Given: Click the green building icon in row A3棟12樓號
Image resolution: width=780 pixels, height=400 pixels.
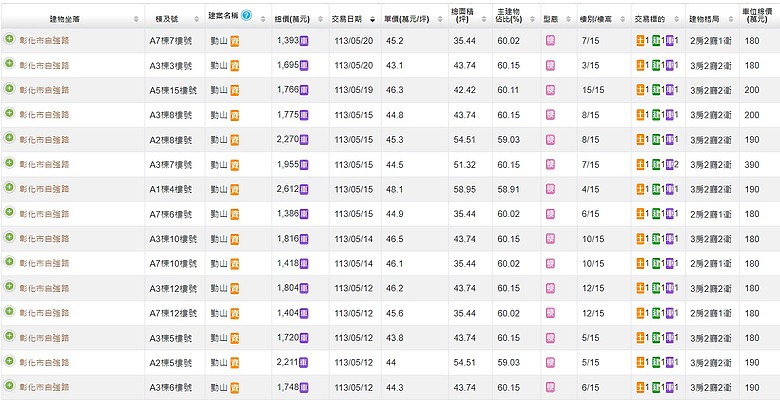Looking at the screenshot, I should coord(656,289).
